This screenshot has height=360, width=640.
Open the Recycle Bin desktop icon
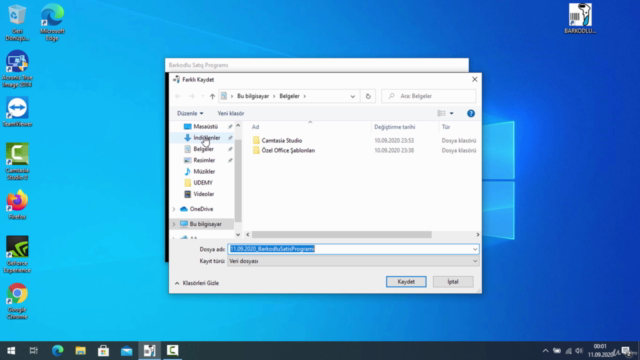pos(17,22)
